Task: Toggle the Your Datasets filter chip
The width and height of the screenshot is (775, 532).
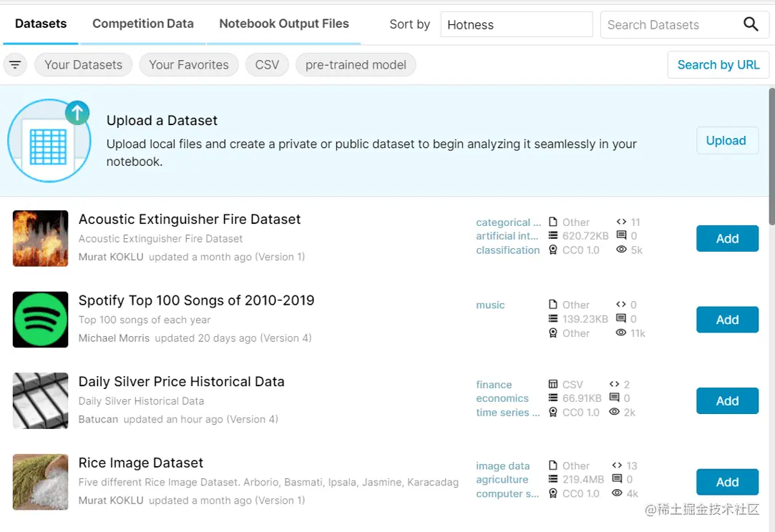Action: pos(83,64)
